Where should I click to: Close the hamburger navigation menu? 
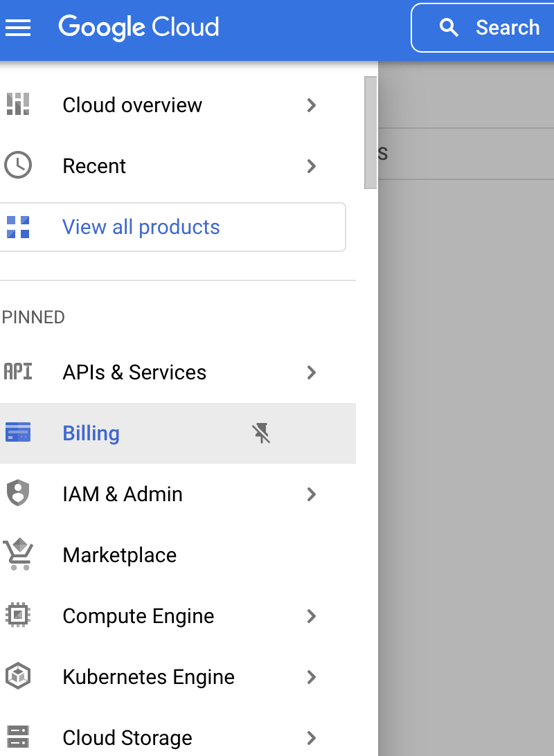point(18,28)
